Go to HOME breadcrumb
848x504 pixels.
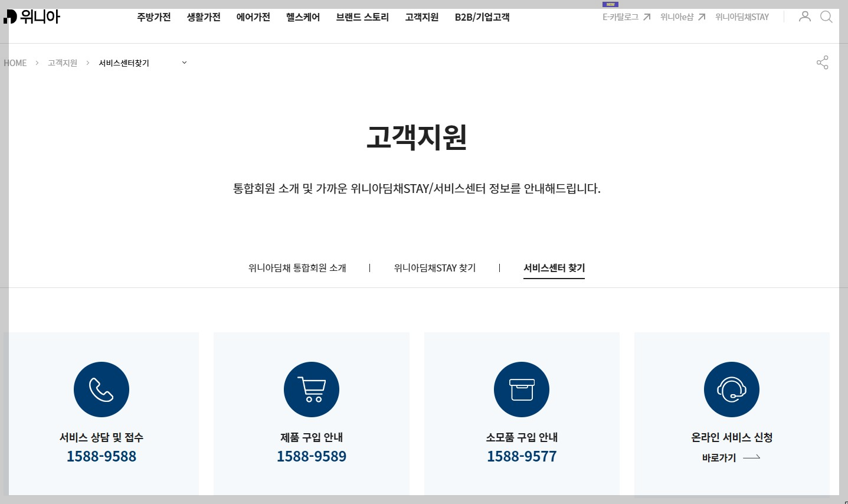15,63
